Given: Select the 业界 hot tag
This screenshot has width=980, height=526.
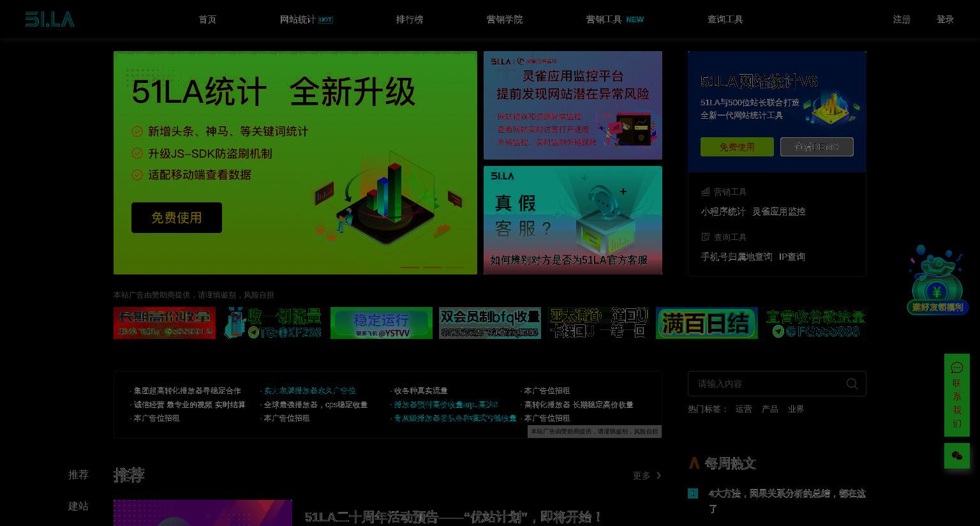Looking at the screenshot, I should coord(796,409).
